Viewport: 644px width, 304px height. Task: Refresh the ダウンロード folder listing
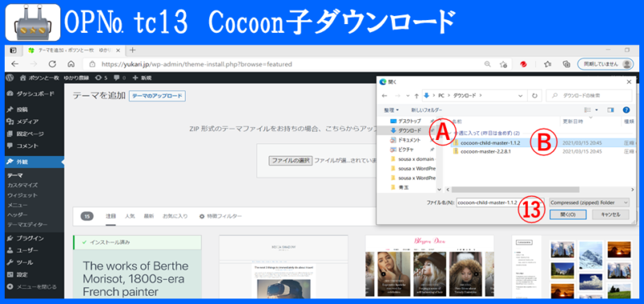pyautogui.click(x=535, y=96)
